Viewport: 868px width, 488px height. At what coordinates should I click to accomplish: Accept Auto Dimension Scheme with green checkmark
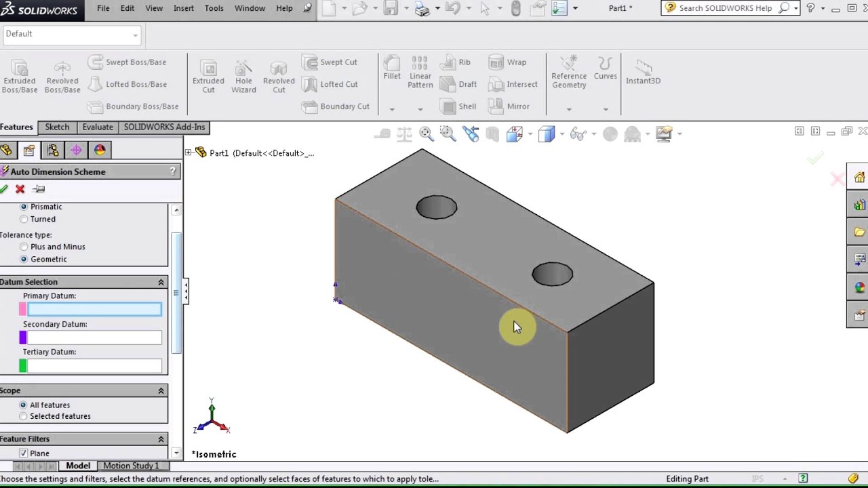tap(4, 189)
